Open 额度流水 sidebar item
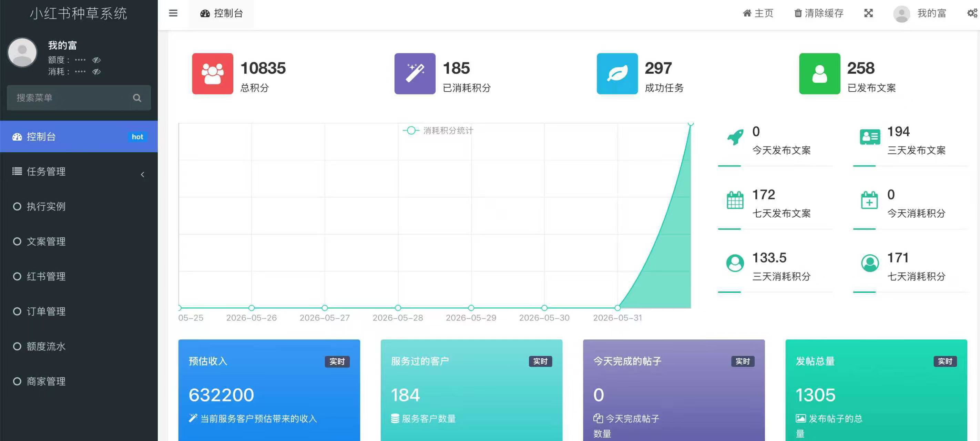The height and width of the screenshot is (441, 980). tap(79, 347)
